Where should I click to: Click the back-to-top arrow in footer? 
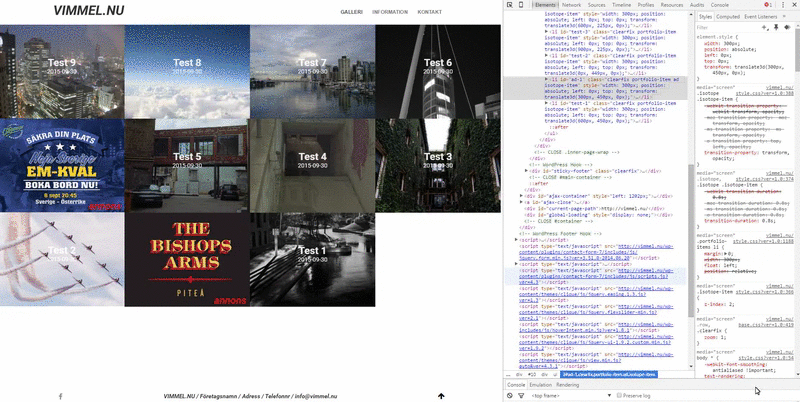(x=441, y=396)
